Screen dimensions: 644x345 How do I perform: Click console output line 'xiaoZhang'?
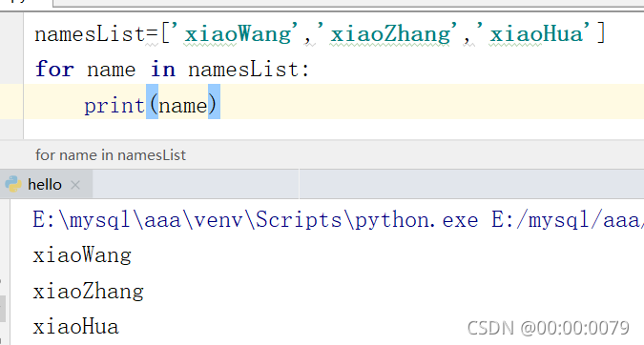(89, 292)
